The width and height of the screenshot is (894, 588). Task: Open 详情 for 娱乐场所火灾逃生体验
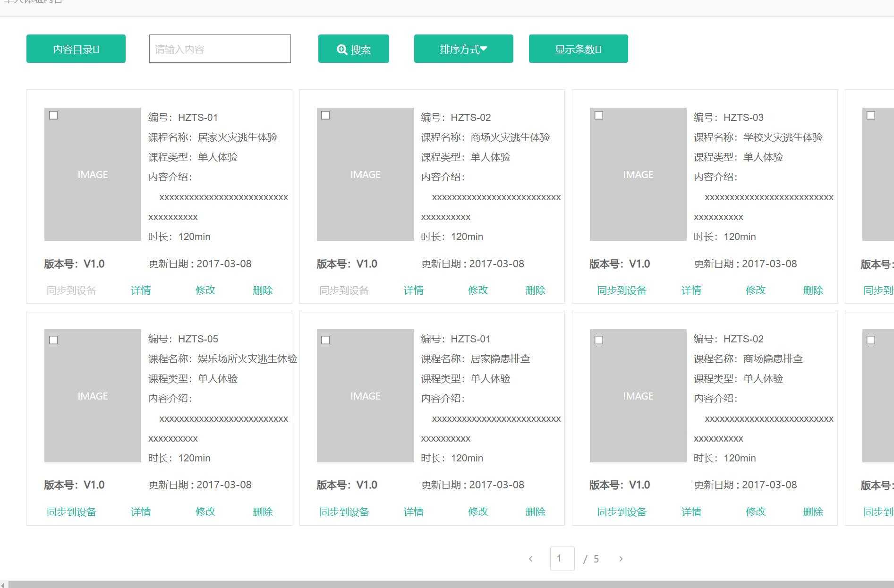(141, 511)
